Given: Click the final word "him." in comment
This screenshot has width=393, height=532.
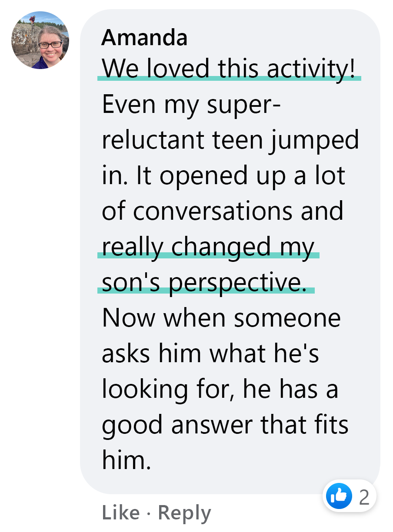Looking at the screenshot, I should click(127, 460).
